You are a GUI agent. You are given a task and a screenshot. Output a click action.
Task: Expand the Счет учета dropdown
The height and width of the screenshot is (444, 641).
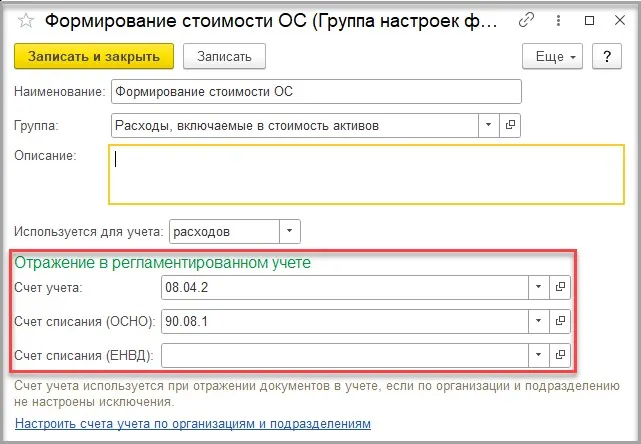pos(538,287)
